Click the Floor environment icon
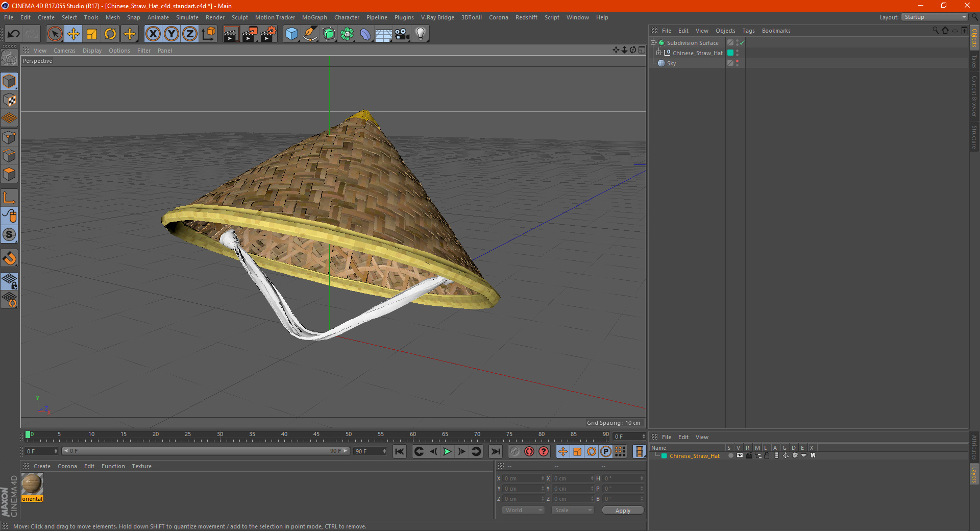The width and height of the screenshot is (980, 531). [x=383, y=34]
